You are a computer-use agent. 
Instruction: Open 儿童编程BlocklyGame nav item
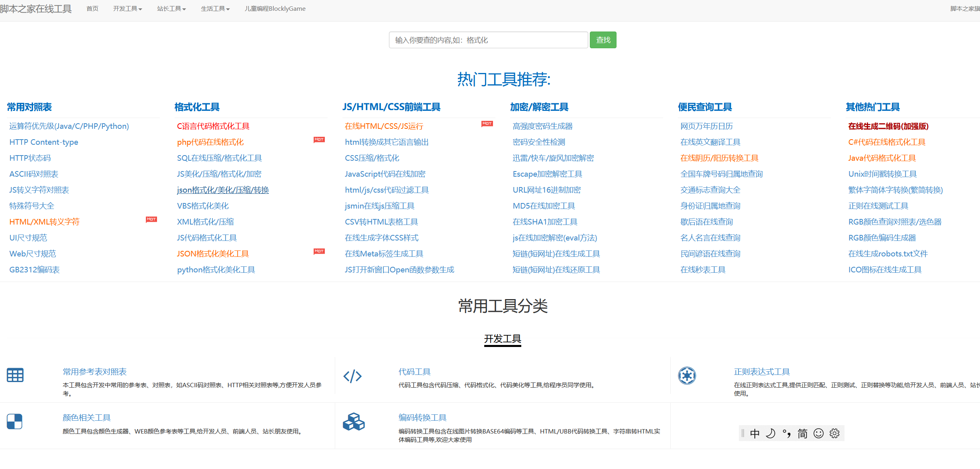pyautogui.click(x=275, y=9)
